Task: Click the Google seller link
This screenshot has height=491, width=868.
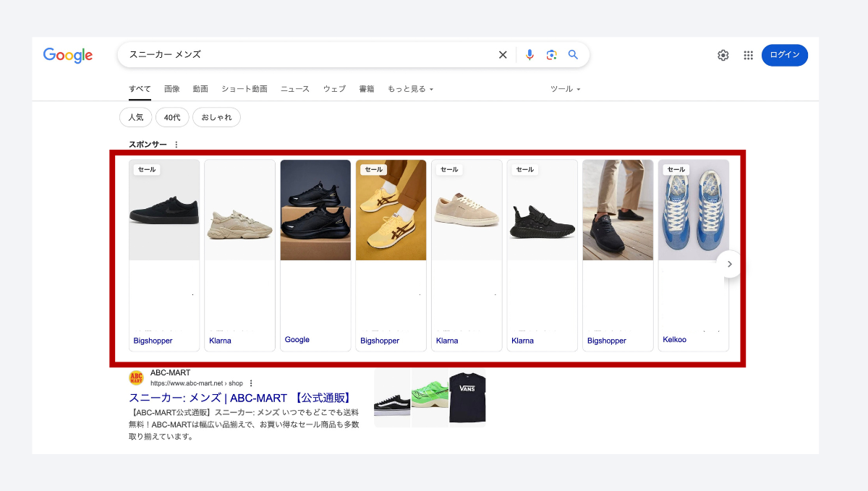Action: [297, 340]
